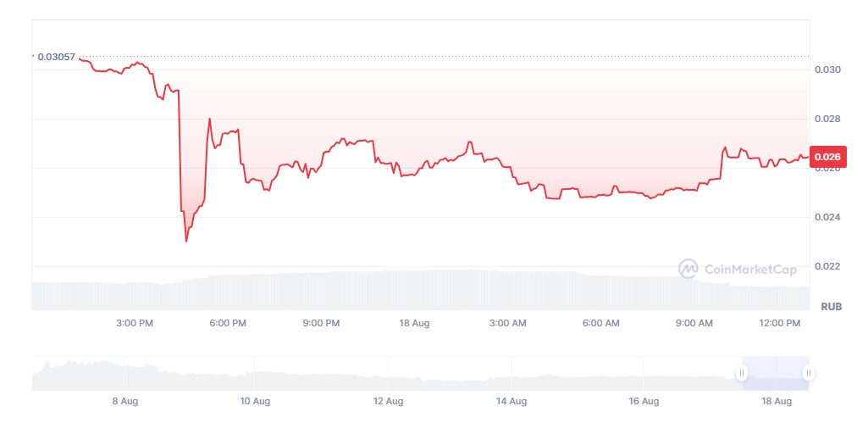Viewport: 868px width, 434px height.
Task: Click the 16 Aug date in the navigator
Action: [x=644, y=401]
